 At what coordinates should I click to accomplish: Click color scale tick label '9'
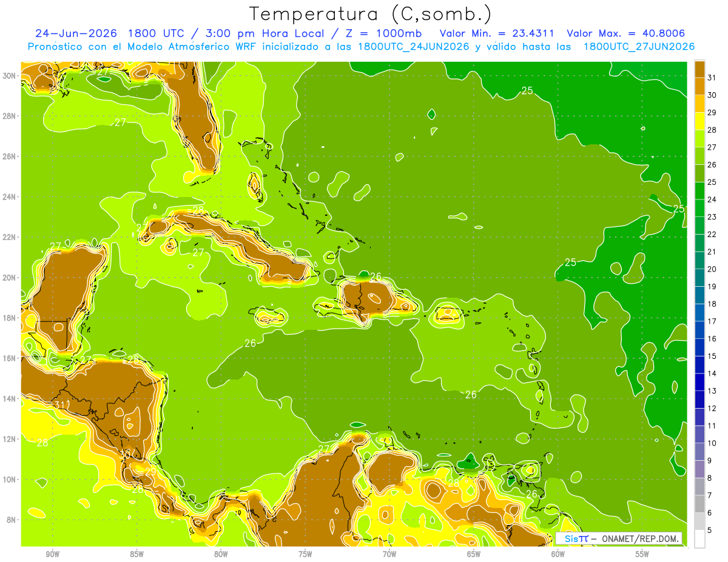pos(710,461)
